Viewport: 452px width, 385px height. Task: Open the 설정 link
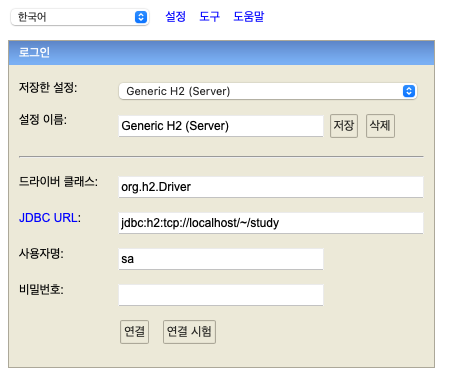(x=175, y=16)
